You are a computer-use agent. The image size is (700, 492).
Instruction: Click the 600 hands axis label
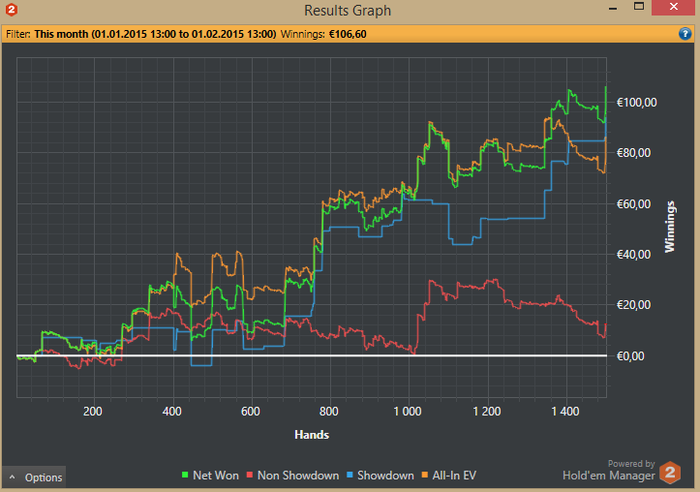pyautogui.click(x=250, y=411)
